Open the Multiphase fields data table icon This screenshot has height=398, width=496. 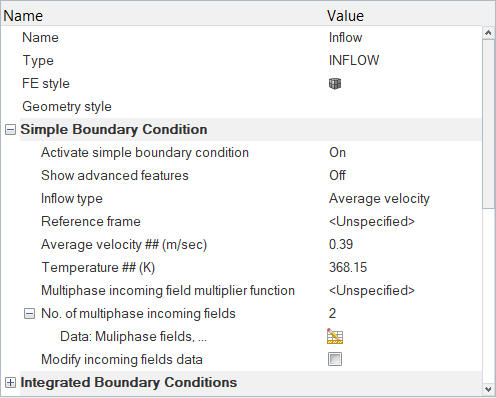[x=335, y=336]
